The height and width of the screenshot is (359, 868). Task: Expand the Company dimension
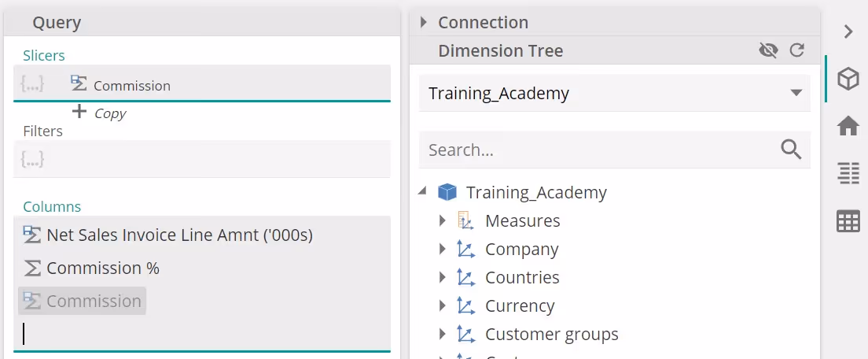(x=443, y=250)
